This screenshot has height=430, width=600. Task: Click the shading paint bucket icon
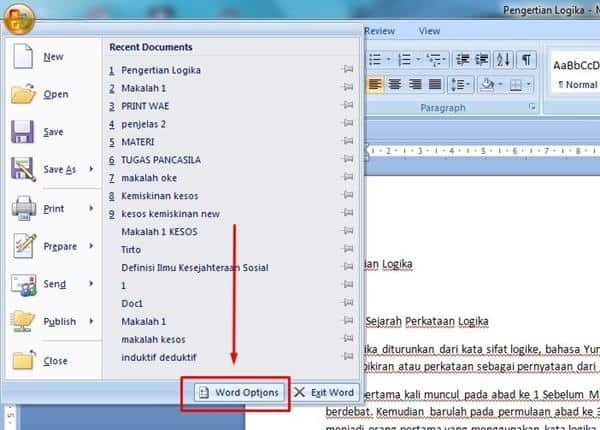point(488,84)
